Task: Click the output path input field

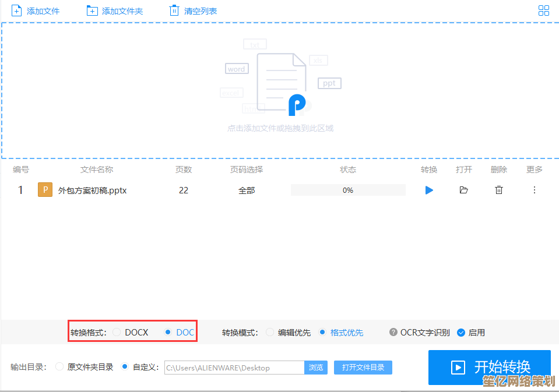Action: point(233,368)
